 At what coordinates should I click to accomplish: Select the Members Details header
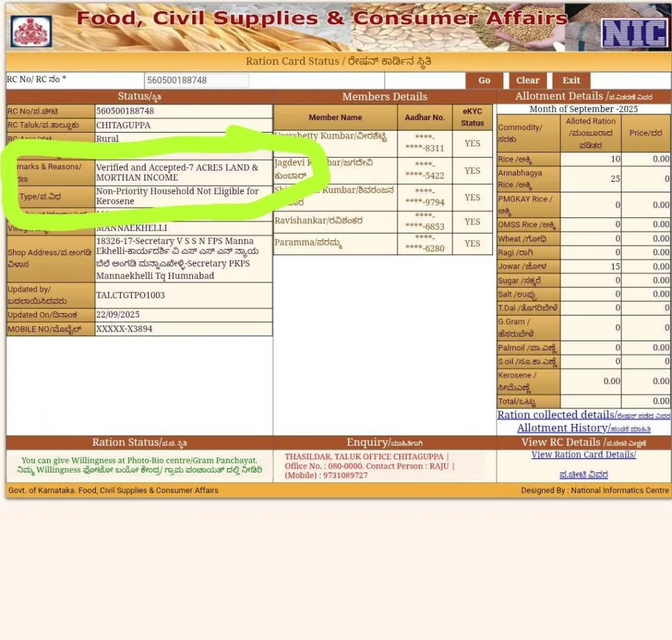pos(385,96)
